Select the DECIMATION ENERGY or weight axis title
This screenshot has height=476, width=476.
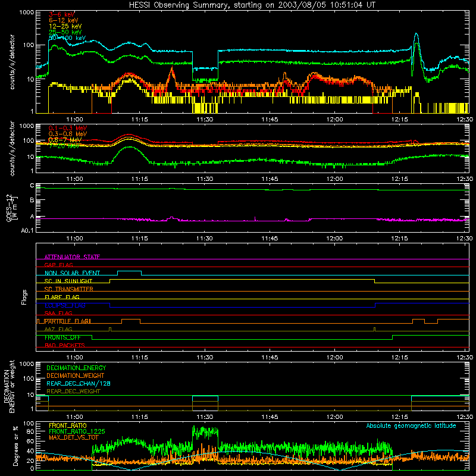pos(9,386)
